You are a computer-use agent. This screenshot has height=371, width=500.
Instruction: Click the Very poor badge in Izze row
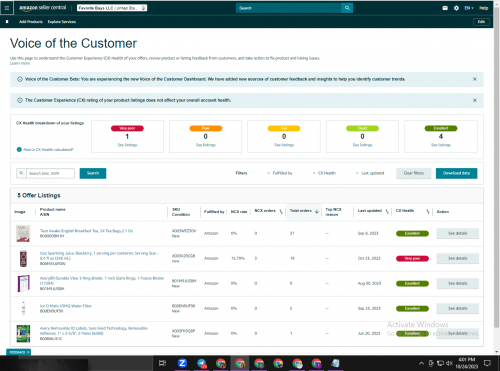click(412, 258)
